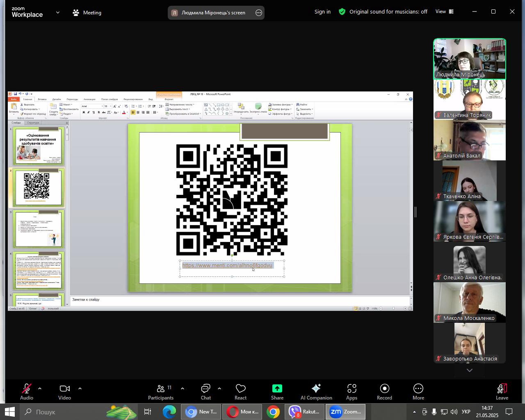
Task: Open AI Companion
Action: [316, 392]
